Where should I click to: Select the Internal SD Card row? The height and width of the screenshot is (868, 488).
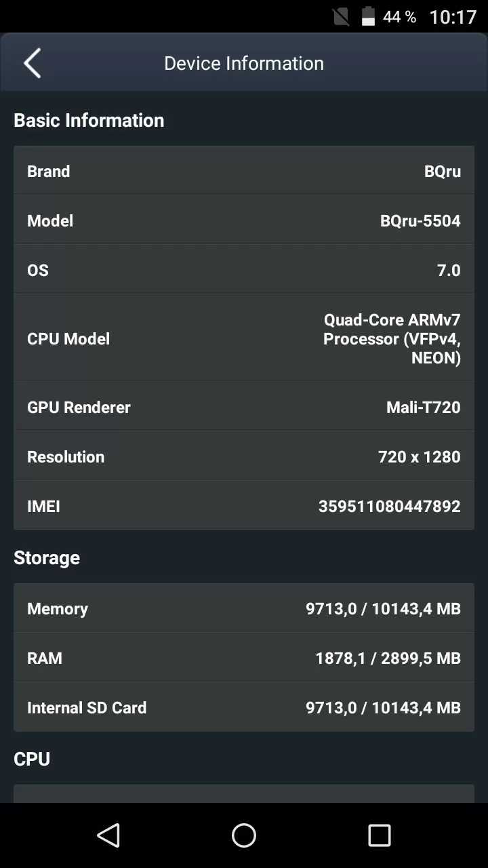click(x=244, y=707)
